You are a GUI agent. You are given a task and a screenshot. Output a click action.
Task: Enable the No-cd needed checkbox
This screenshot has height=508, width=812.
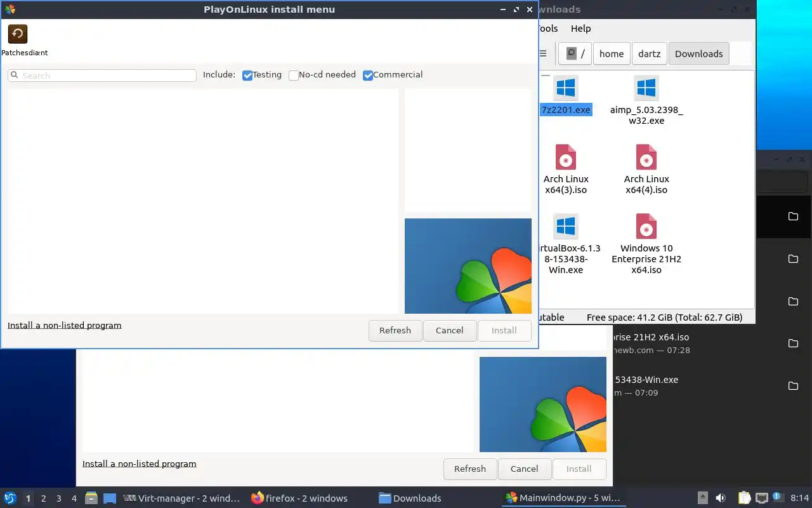pos(293,75)
